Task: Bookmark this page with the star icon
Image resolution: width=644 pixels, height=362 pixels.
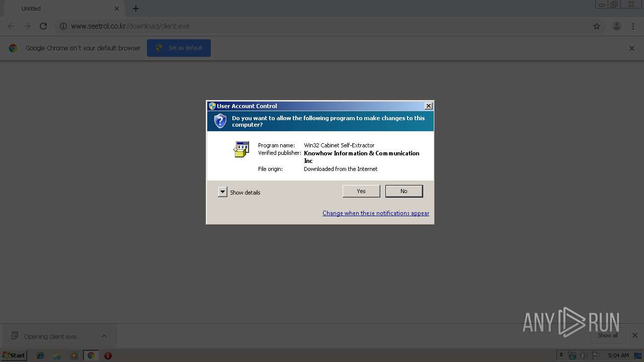Action: coord(597,26)
